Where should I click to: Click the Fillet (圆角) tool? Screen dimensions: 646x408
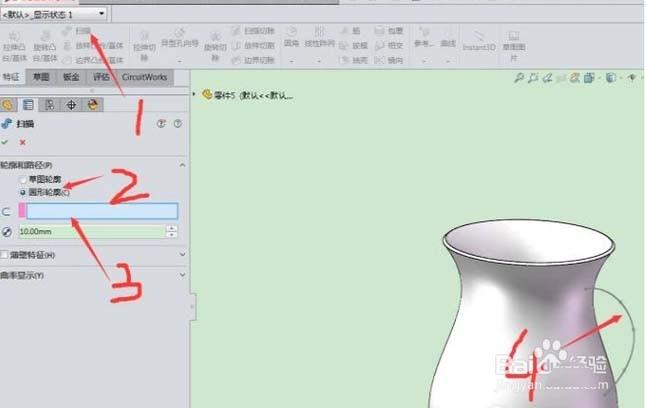[x=291, y=37]
